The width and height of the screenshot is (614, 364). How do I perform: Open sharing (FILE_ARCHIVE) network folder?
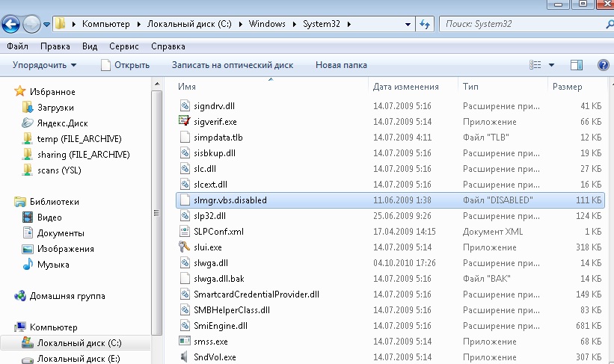[x=84, y=155]
